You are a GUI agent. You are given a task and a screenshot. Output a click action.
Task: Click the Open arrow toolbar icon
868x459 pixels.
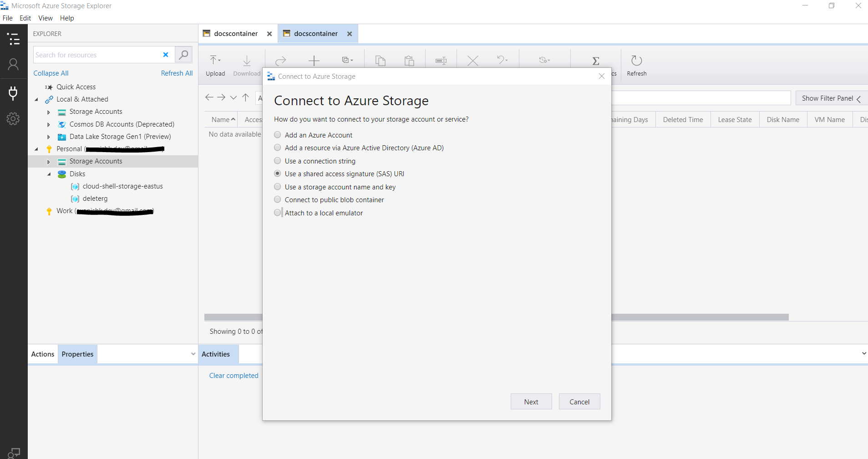point(281,61)
